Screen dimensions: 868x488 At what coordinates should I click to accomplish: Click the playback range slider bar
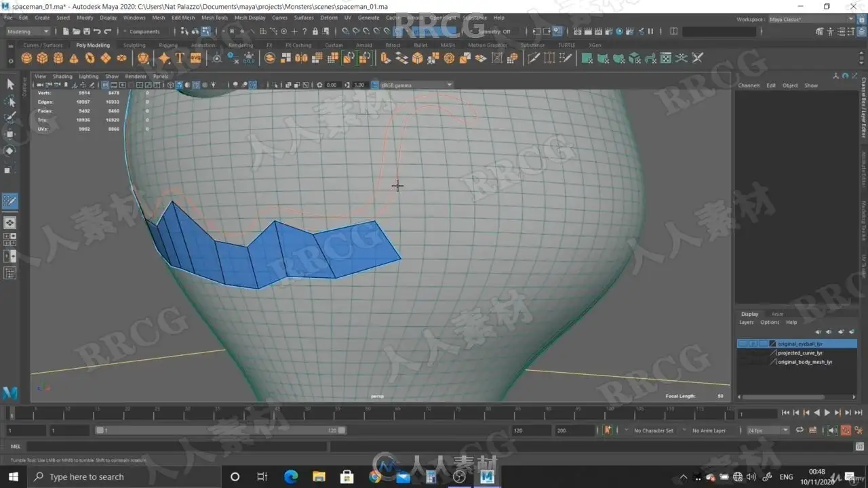[220, 430]
